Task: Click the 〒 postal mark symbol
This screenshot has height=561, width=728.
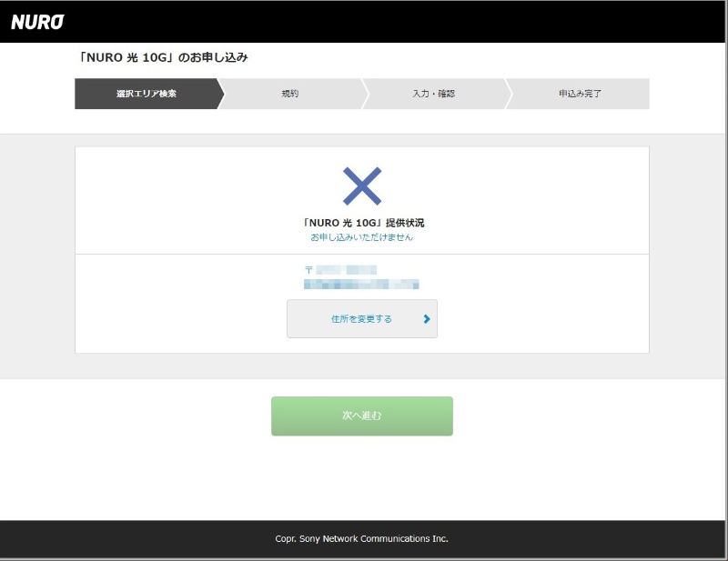Action: [308, 270]
